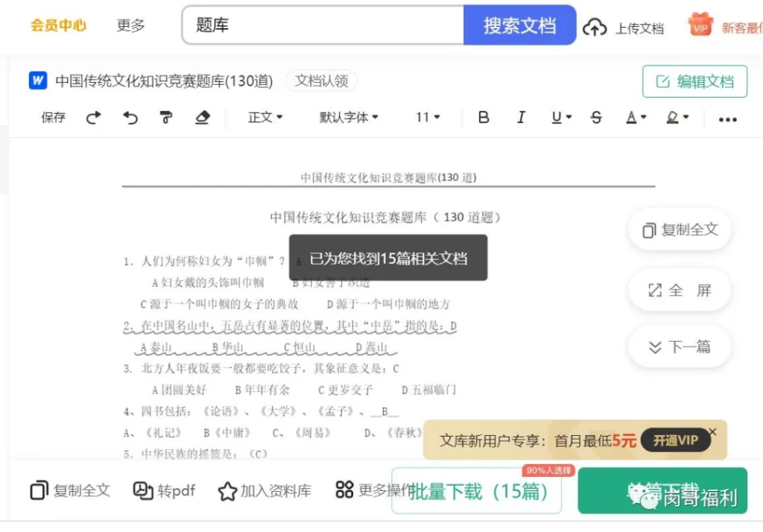
Task: Upload a file using the 上传文档 cloud icon
Action: pos(595,25)
